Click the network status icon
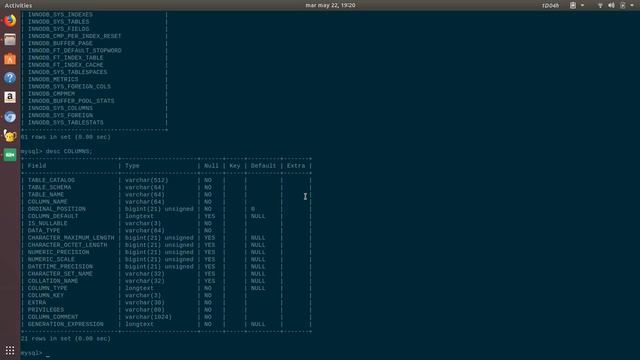The image size is (640, 360). [x=600, y=5]
